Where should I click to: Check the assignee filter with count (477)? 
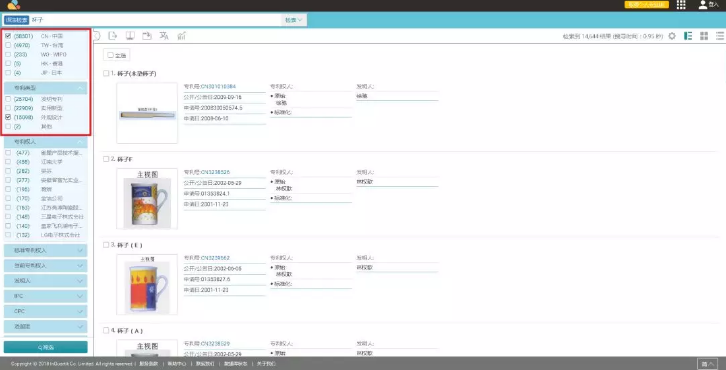click(8, 153)
